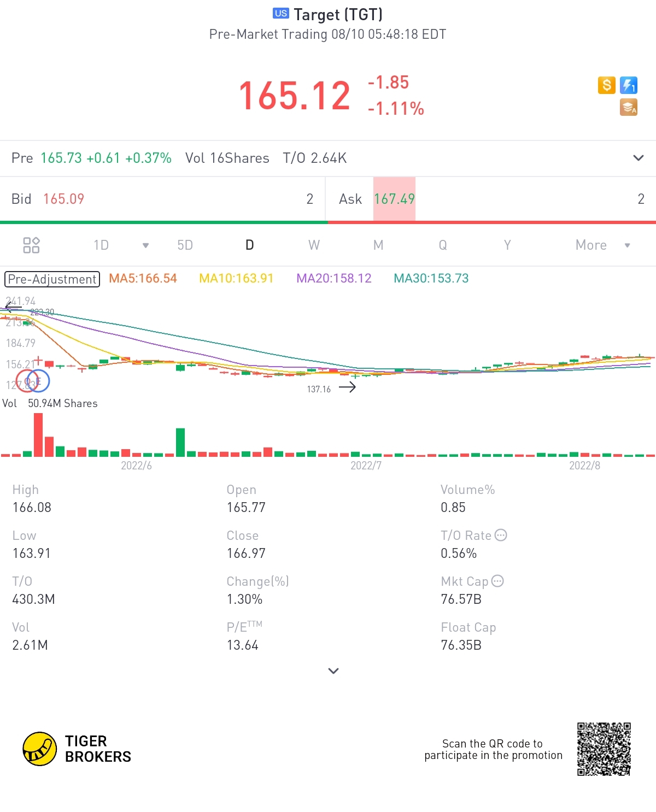This screenshot has height=812, width=656.
Task: Tap the Target (TGT) title
Action: [x=338, y=14]
